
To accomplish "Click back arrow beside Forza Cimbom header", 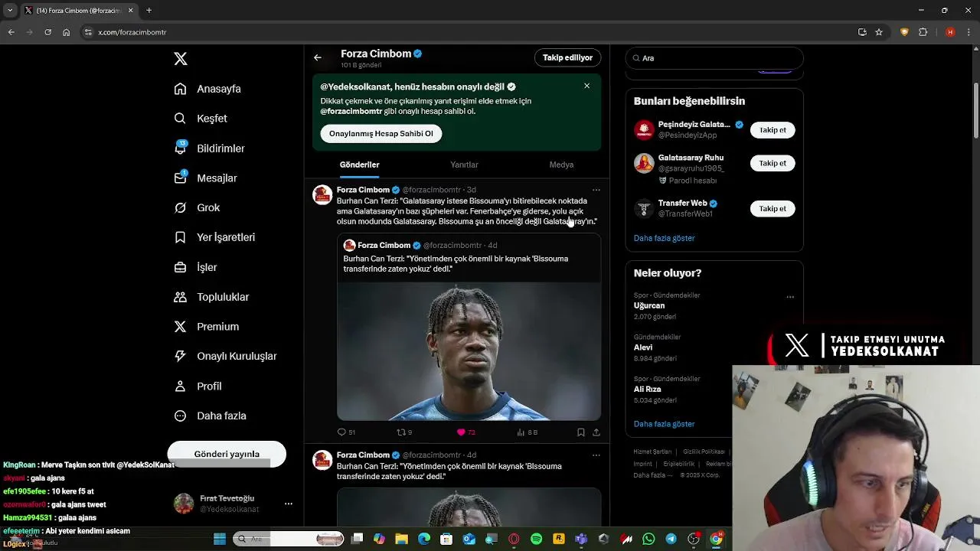I will click(318, 57).
